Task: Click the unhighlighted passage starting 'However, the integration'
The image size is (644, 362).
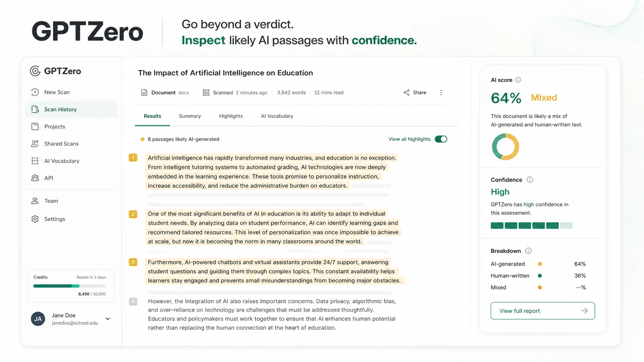Action: (272, 314)
